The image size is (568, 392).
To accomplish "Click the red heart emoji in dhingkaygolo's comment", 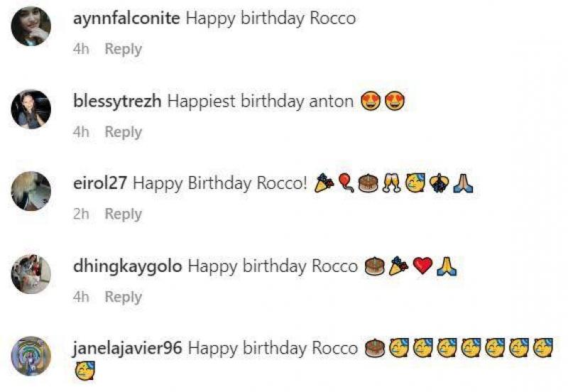I will coord(422,267).
